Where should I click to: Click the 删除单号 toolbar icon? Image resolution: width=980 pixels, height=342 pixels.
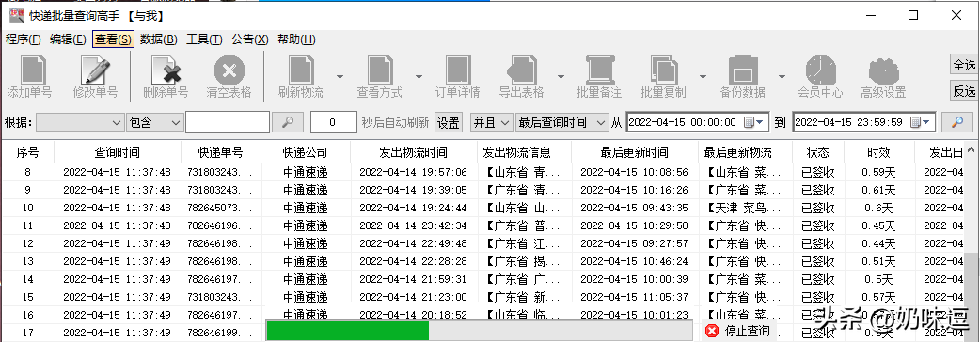(x=166, y=70)
